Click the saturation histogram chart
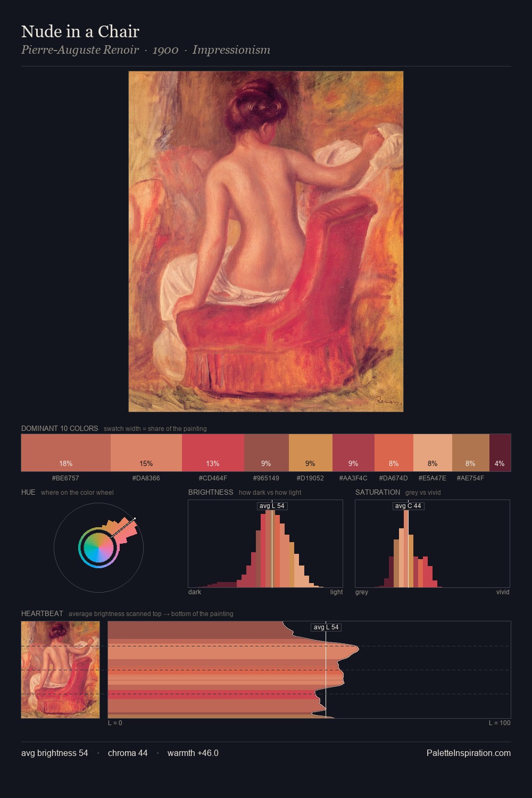This screenshot has width=532, height=798. tap(433, 544)
